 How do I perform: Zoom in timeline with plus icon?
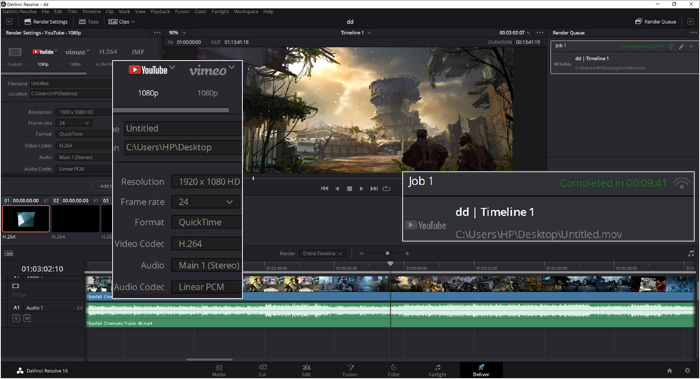tap(407, 254)
